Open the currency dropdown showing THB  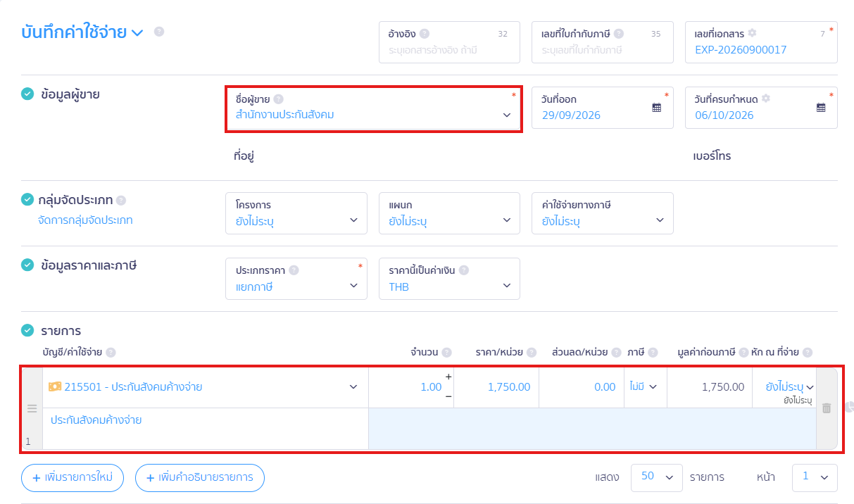click(x=449, y=279)
